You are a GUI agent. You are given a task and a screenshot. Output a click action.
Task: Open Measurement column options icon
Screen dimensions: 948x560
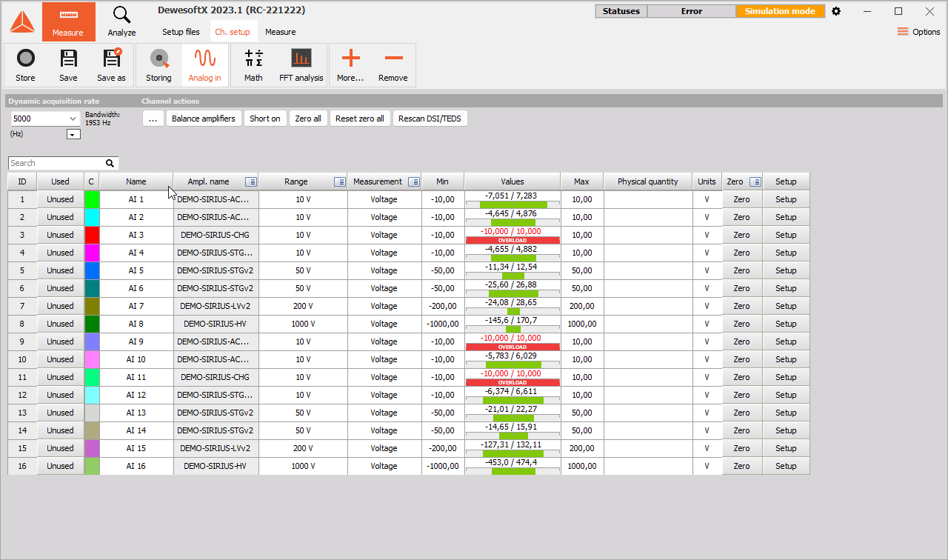coord(414,181)
